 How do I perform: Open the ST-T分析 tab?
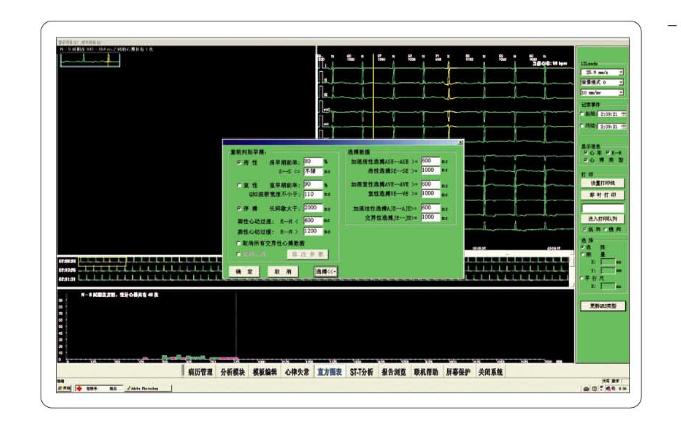coord(362,372)
